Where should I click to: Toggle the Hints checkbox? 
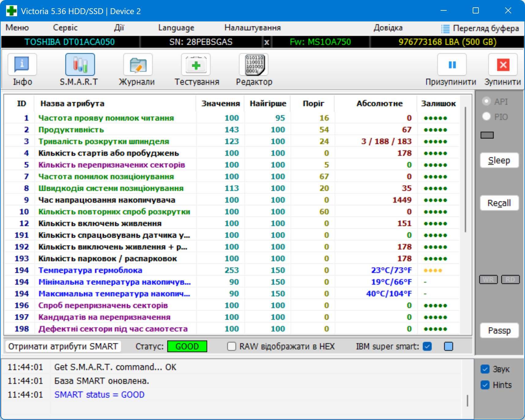(485, 385)
